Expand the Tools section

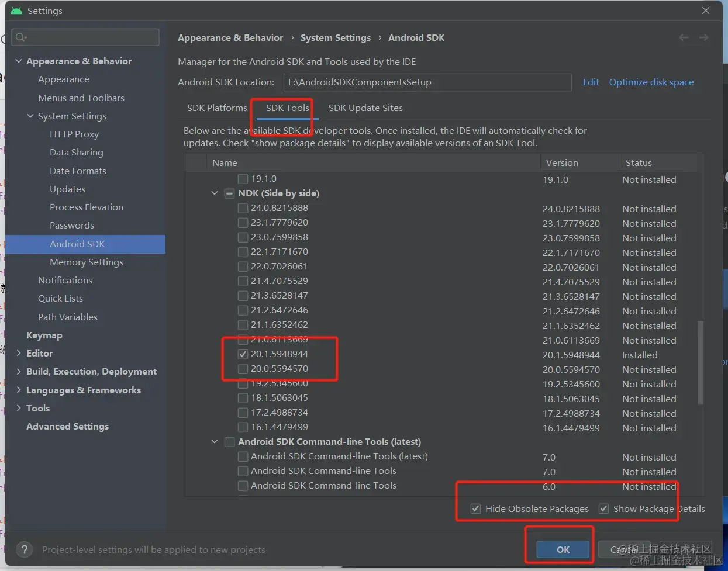click(19, 408)
